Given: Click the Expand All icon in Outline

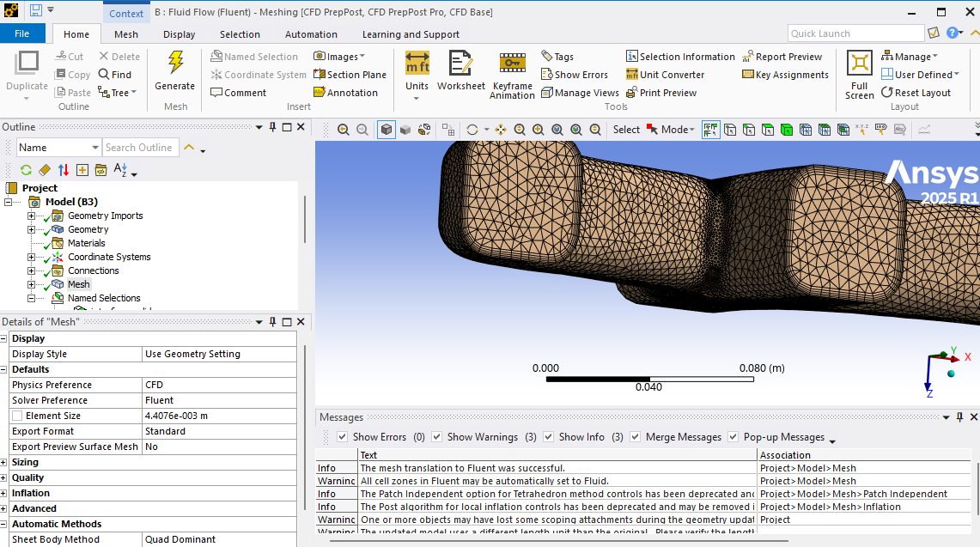Looking at the screenshot, I should (82, 170).
